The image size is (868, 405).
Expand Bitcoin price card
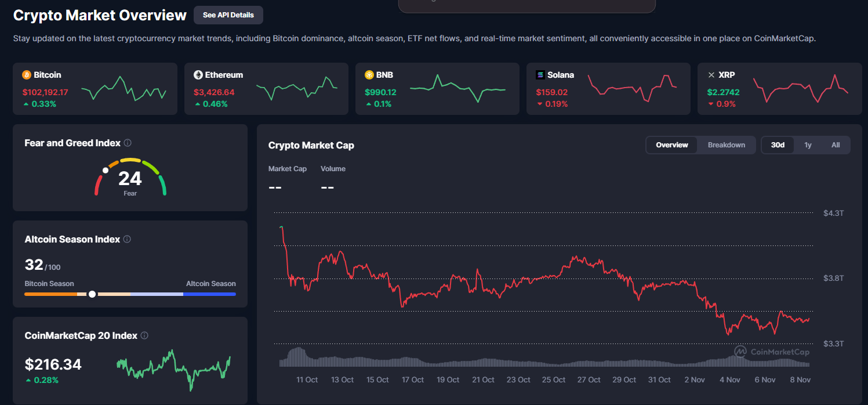point(95,89)
